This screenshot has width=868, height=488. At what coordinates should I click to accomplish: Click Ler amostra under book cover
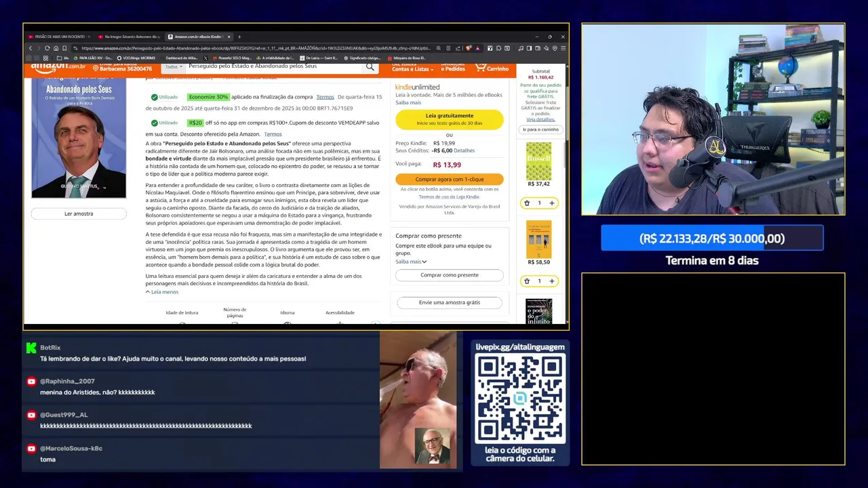[79, 213]
